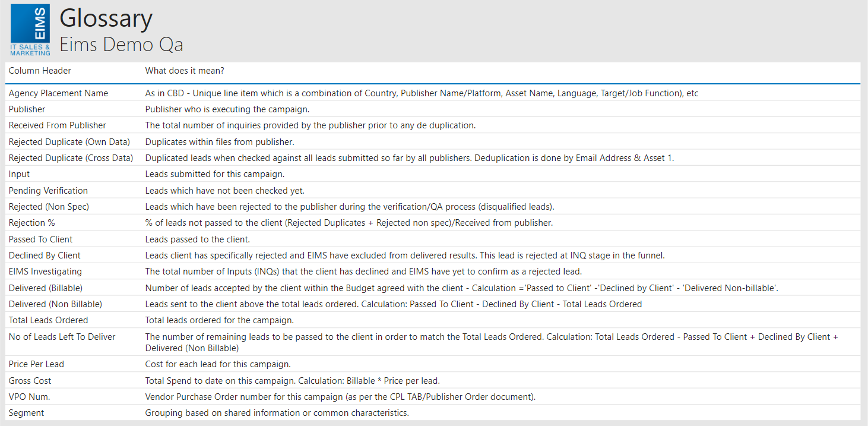Select the Price Per Lead label
The height and width of the screenshot is (426, 868).
[x=36, y=364]
